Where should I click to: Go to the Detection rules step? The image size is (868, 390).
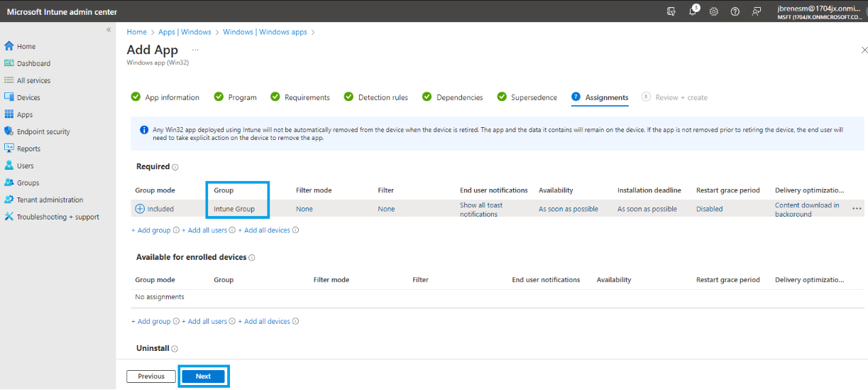point(376,97)
